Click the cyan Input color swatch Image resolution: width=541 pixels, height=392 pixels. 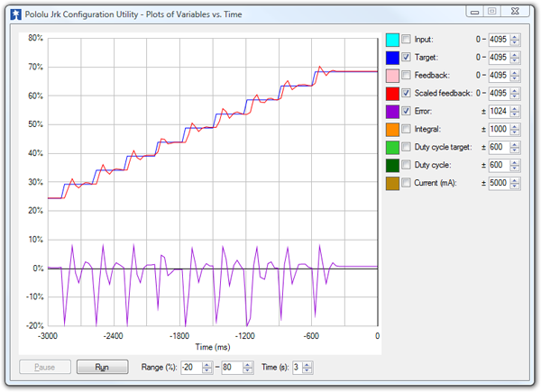pyautogui.click(x=392, y=40)
